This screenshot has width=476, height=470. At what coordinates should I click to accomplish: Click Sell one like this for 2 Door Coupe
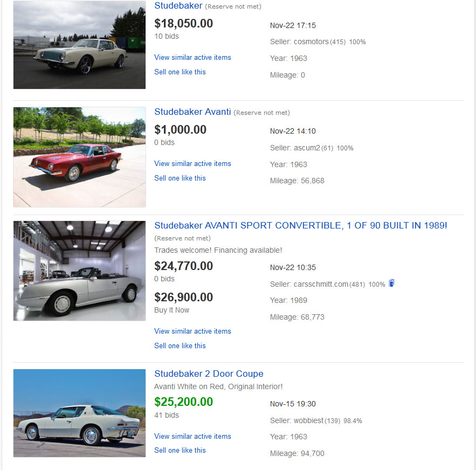pyautogui.click(x=180, y=451)
